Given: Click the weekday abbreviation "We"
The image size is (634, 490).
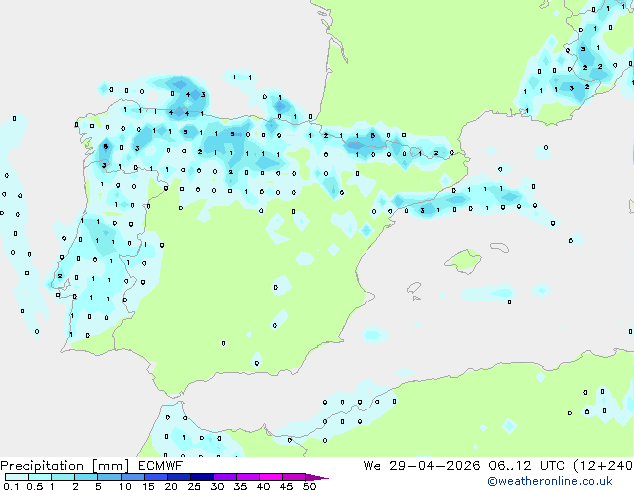Looking at the screenshot, I should [372, 466].
